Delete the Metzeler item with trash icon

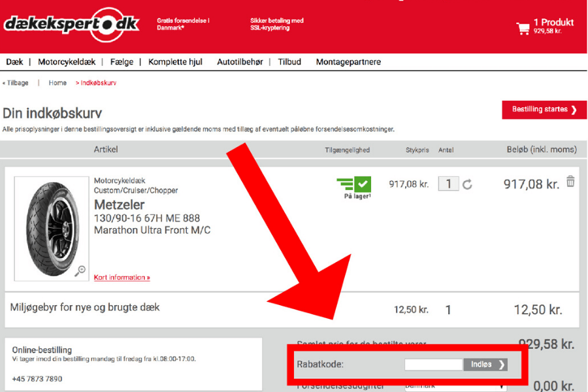570,181
